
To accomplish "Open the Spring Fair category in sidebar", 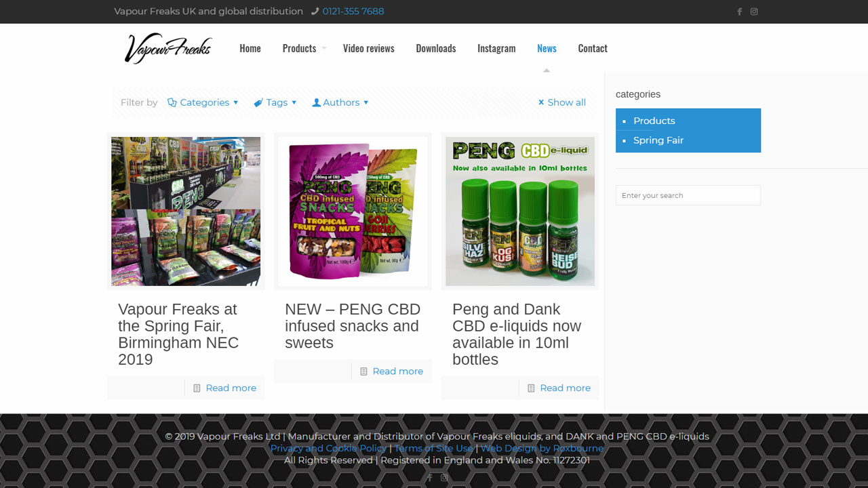I will pos(658,140).
